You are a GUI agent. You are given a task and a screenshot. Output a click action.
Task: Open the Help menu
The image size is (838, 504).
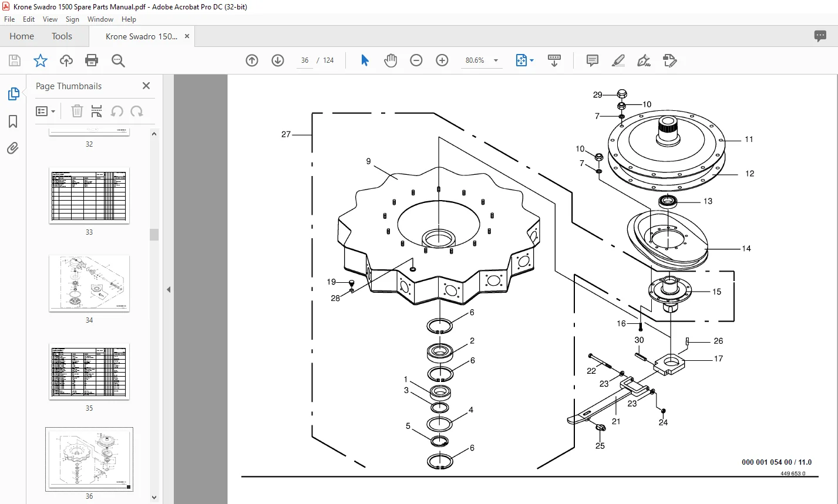point(129,19)
